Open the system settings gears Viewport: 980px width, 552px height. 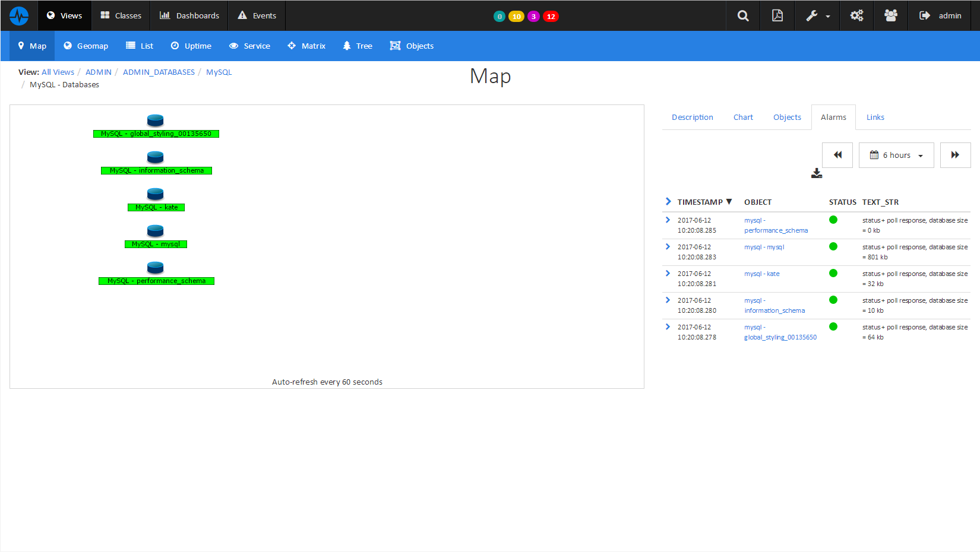[856, 15]
